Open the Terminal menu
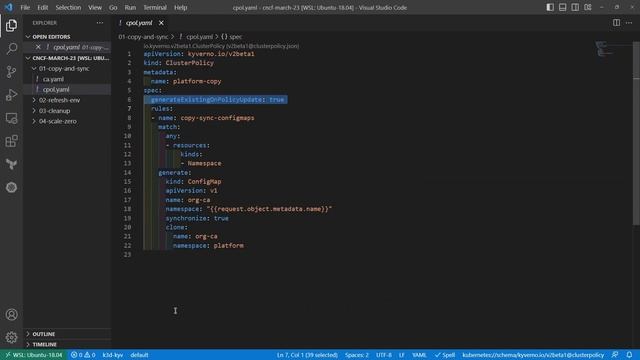 [155, 7]
